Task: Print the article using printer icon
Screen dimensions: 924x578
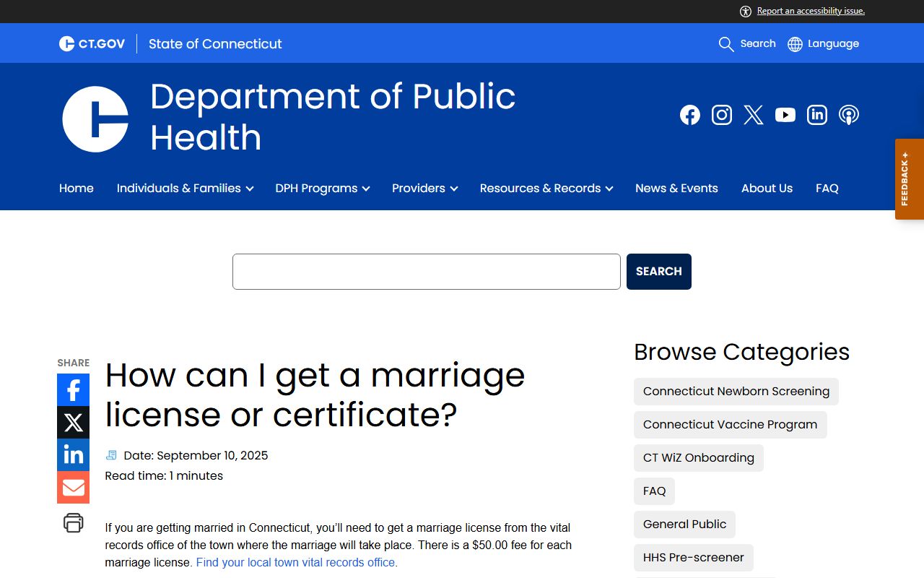Action: tap(73, 522)
